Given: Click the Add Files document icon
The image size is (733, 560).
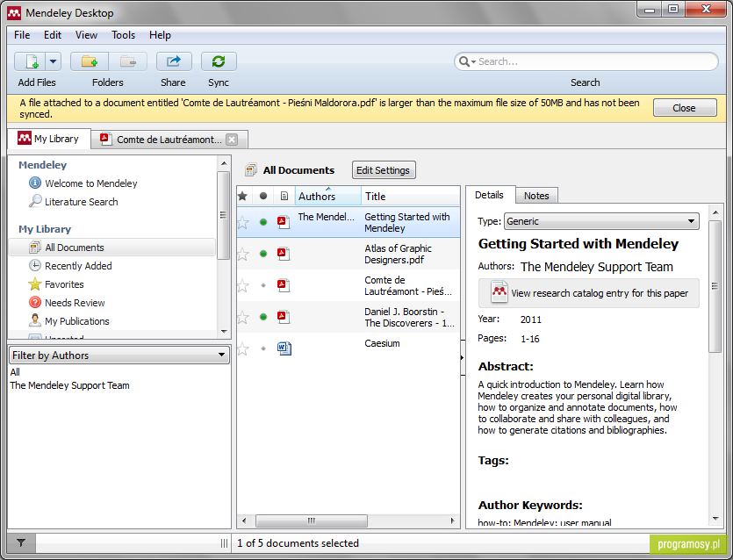Looking at the screenshot, I should coord(31,61).
